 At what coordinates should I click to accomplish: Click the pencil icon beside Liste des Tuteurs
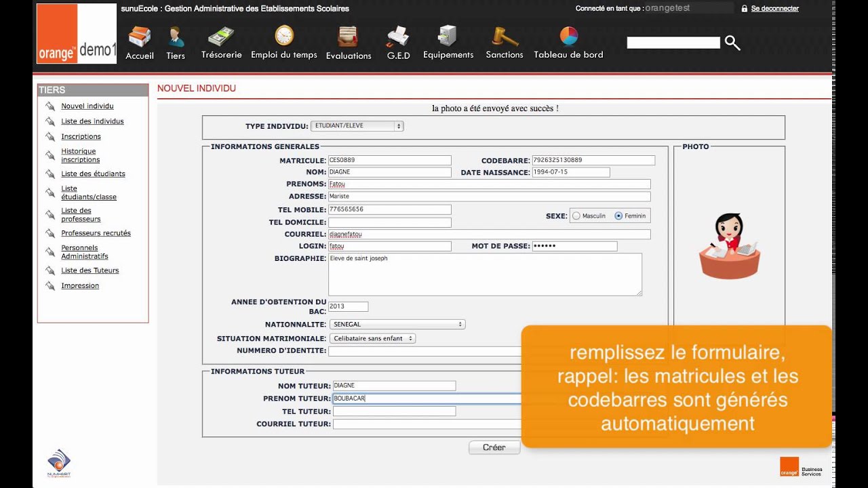point(50,270)
